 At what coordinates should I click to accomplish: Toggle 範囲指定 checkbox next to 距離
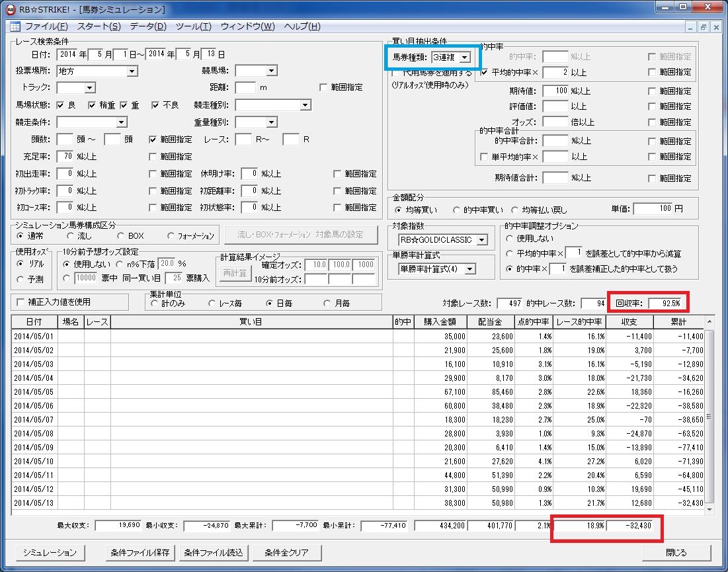pos(323,87)
